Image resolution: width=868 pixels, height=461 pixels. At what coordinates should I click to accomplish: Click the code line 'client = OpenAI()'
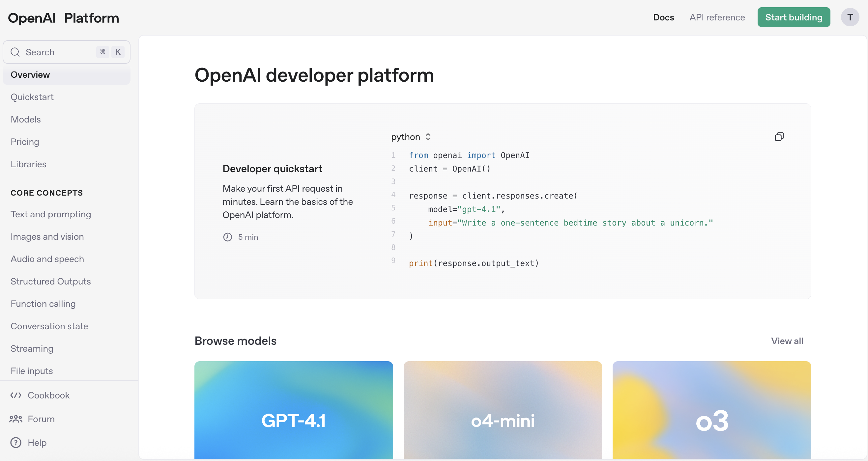click(x=450, y=169)
